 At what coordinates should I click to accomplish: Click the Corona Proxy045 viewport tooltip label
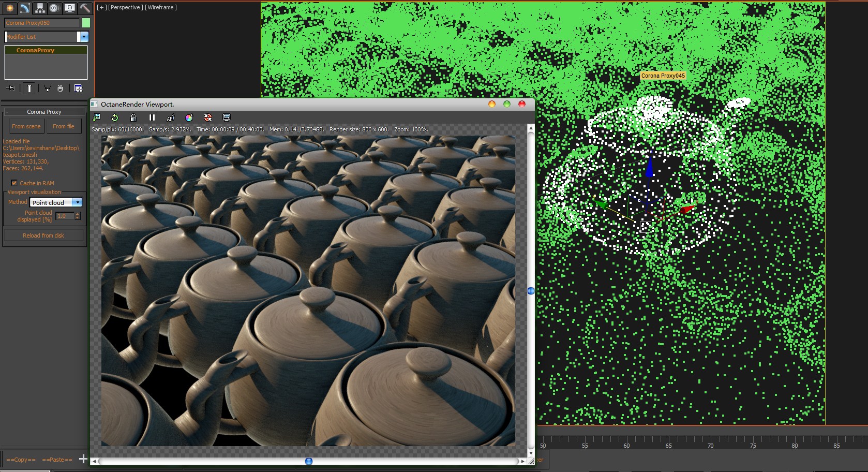coord(663,76)
